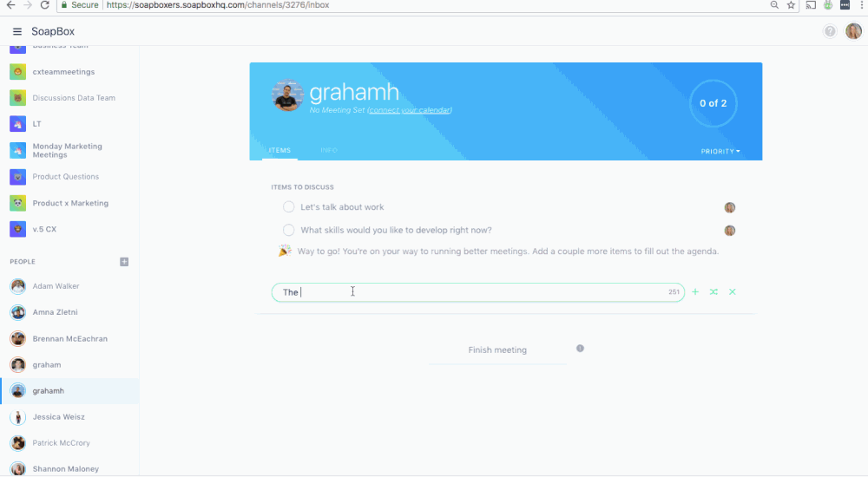The image size is (868, 477).
Task: Click the What skills would you like item text
Action: coord(396,230)
